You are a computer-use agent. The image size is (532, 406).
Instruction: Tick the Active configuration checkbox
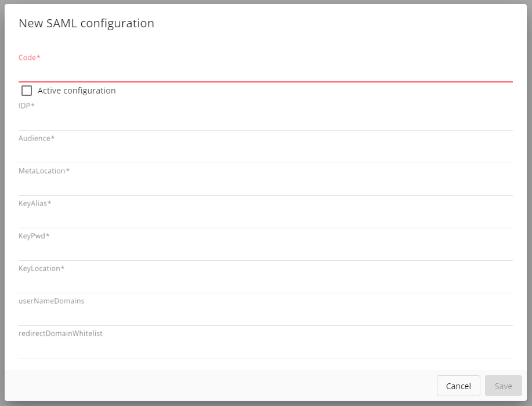27,91
